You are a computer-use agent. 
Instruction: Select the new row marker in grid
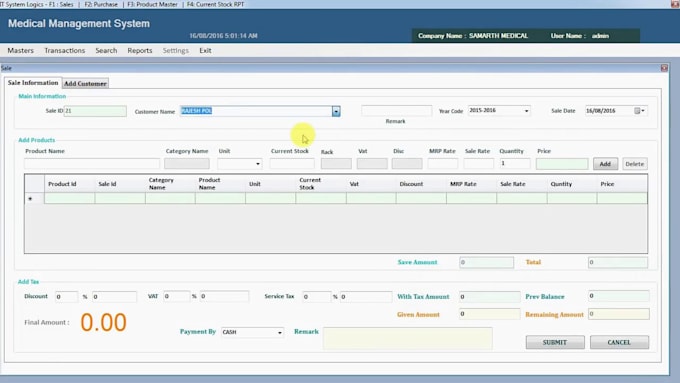click(x=34, y=199)
